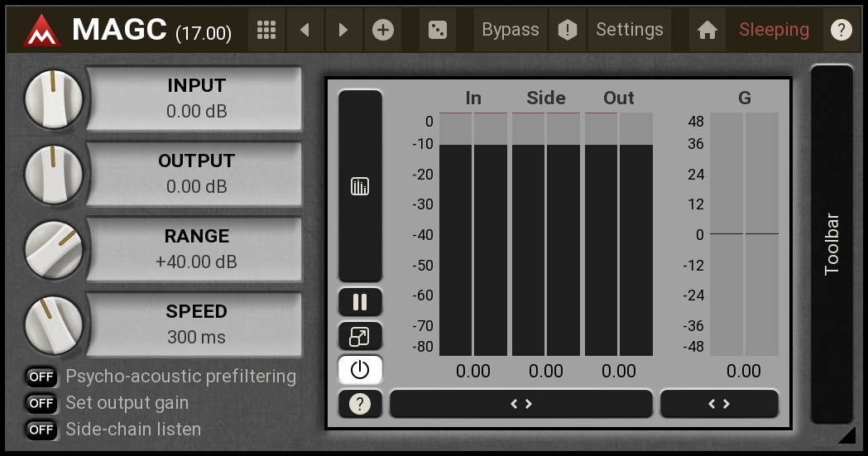Click the meter popup window icon
The height and width of the screenshot is (456, 868).
pyautogui.click(x=360, y=336)
